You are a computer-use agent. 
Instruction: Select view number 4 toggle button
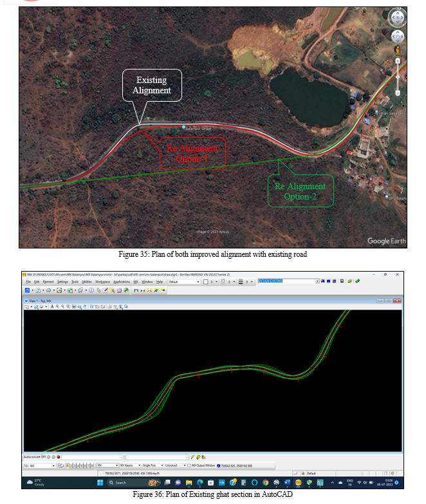[78, 466]
